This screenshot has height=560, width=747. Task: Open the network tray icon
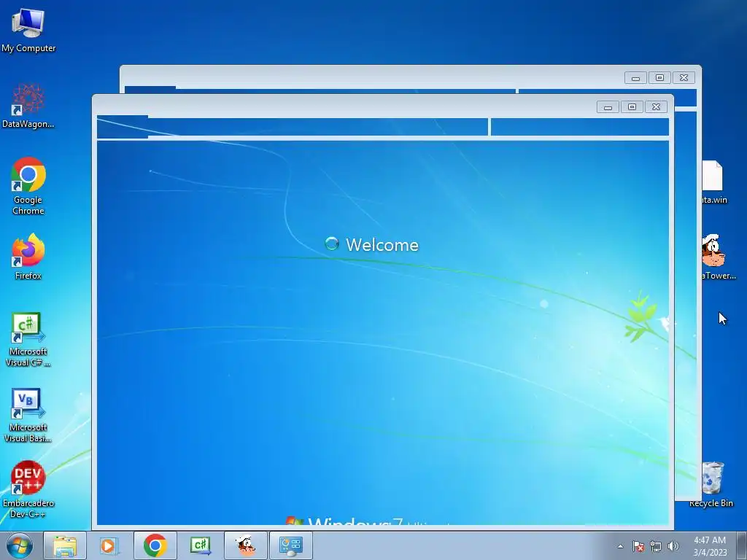656,546
